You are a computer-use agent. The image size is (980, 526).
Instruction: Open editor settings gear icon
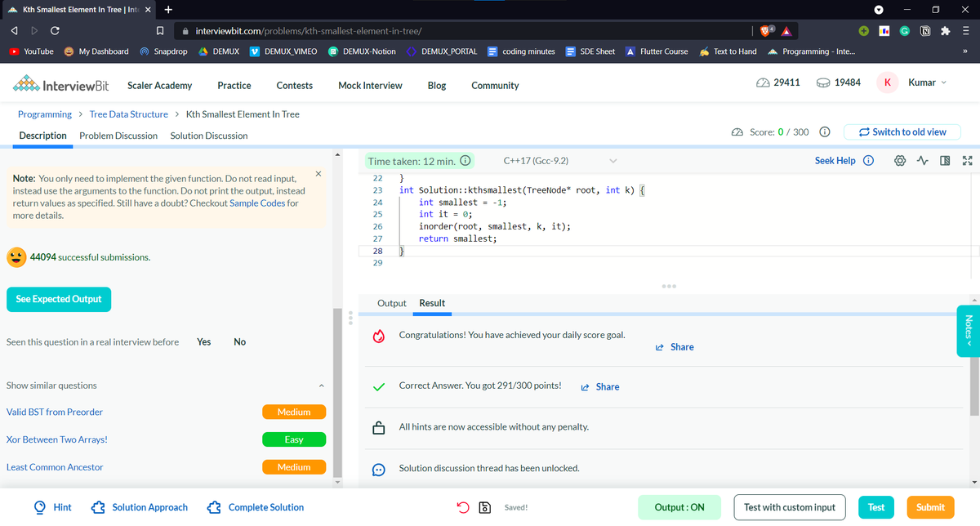tap(899, 161)
